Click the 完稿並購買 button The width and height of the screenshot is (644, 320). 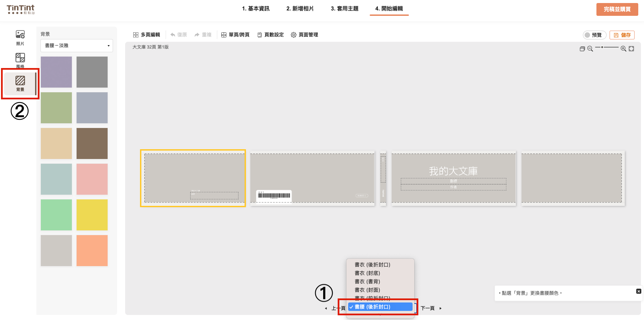(617, 9)
